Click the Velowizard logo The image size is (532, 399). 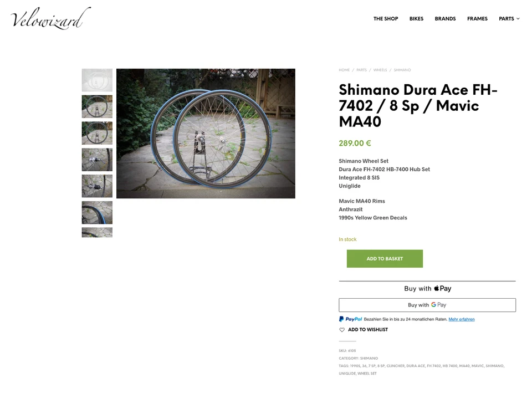[x=50, y=18]
